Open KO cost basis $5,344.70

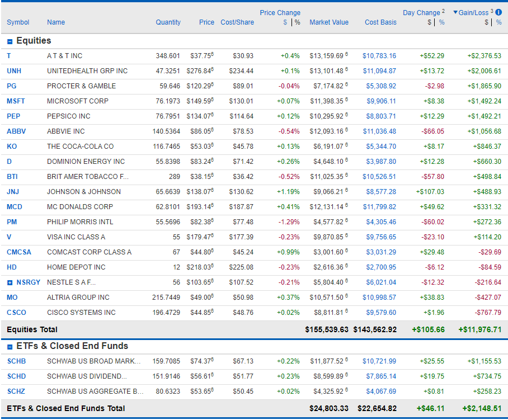381,147
